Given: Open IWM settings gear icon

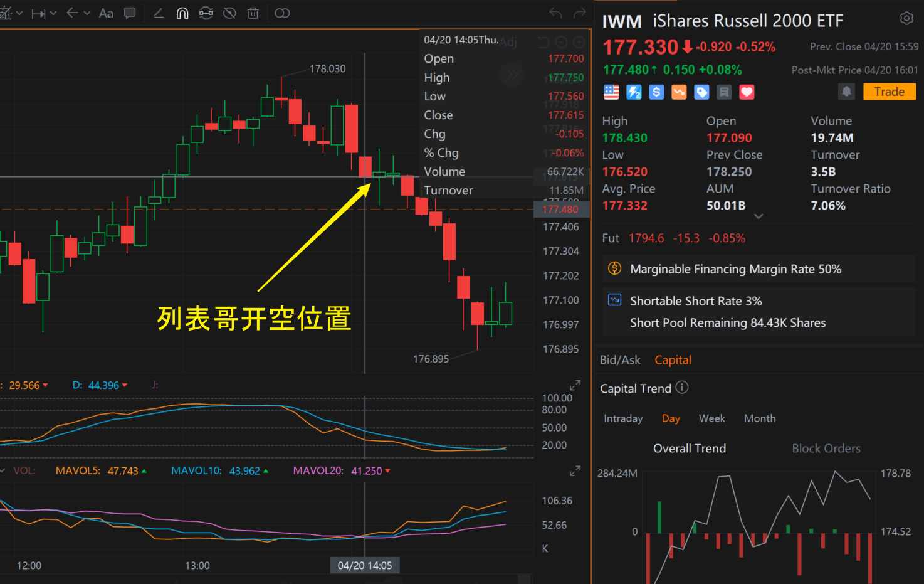Looking at the screenshot, I should [906, 19].
